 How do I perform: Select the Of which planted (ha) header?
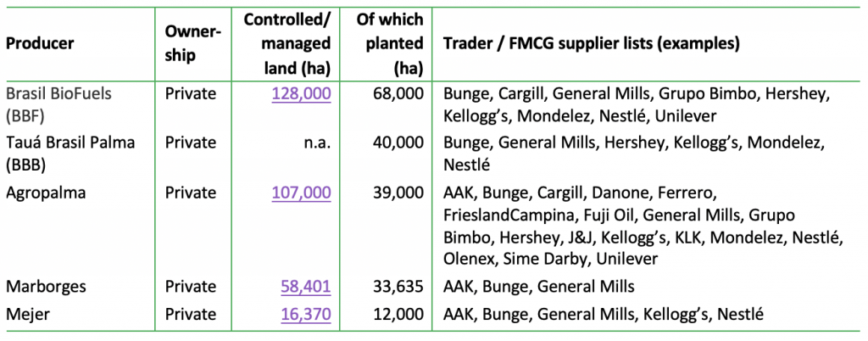(x=390, y=43)
